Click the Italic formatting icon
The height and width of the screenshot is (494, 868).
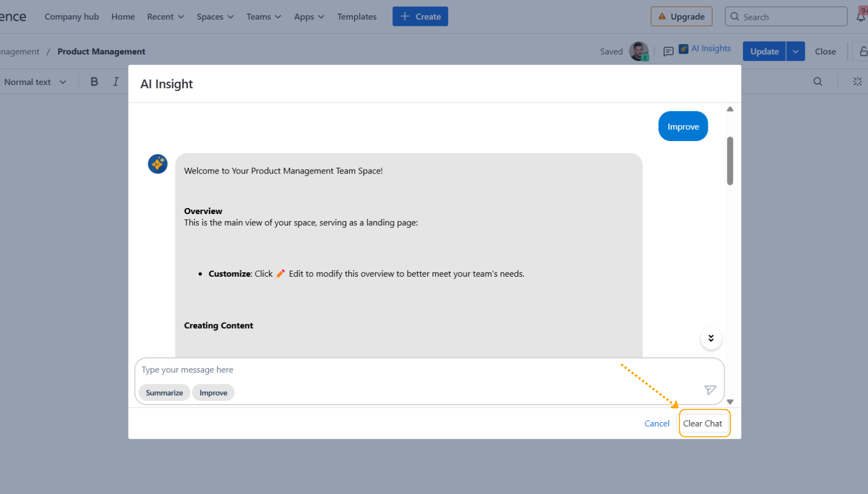click(116, 82)
